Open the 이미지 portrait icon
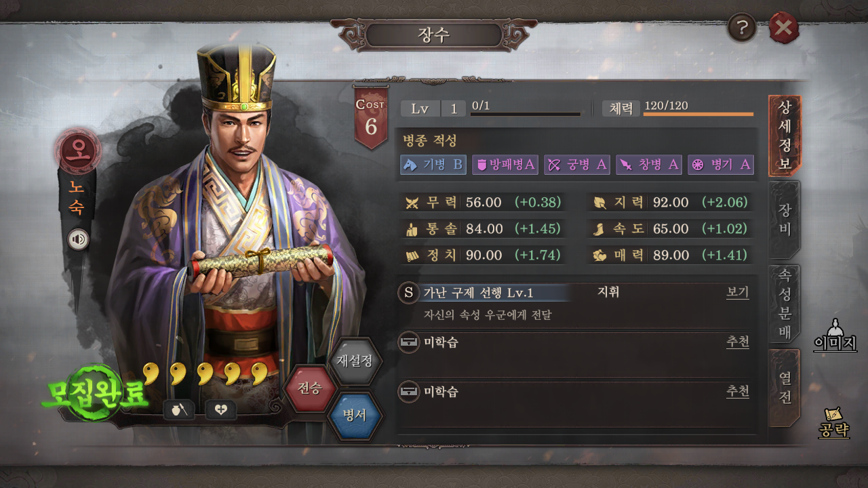 [x=835, y=334]
